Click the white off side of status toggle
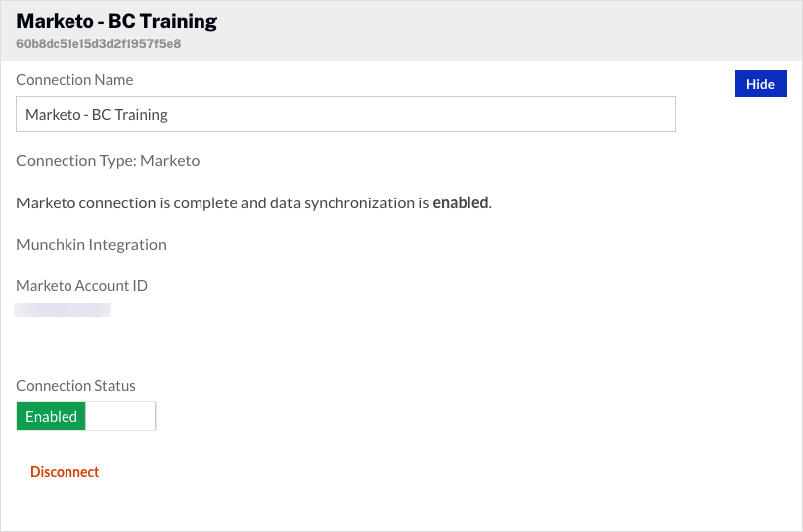Screen dimensions: 803x532 pyautogui.click(x=120, y=417)
